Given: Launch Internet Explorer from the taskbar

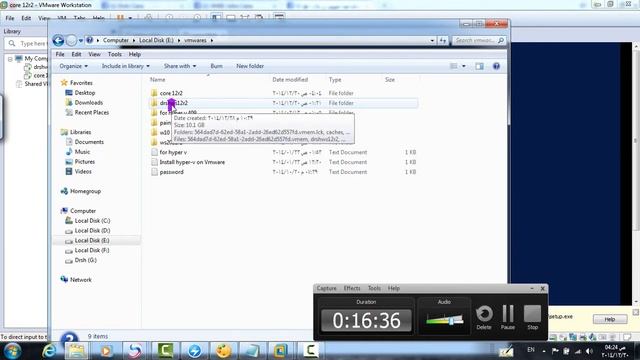Looking at the screenshot, I should click(49, 351).
